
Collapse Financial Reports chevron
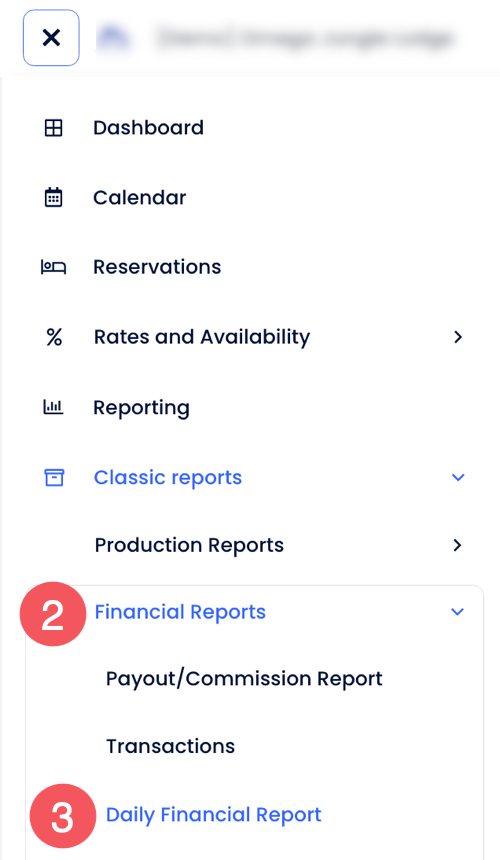457,612
